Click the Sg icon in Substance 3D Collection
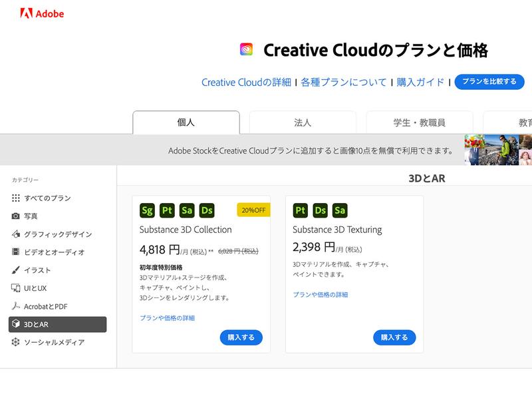The height and width of the screenshot is (400, 532). click(147, 210)
